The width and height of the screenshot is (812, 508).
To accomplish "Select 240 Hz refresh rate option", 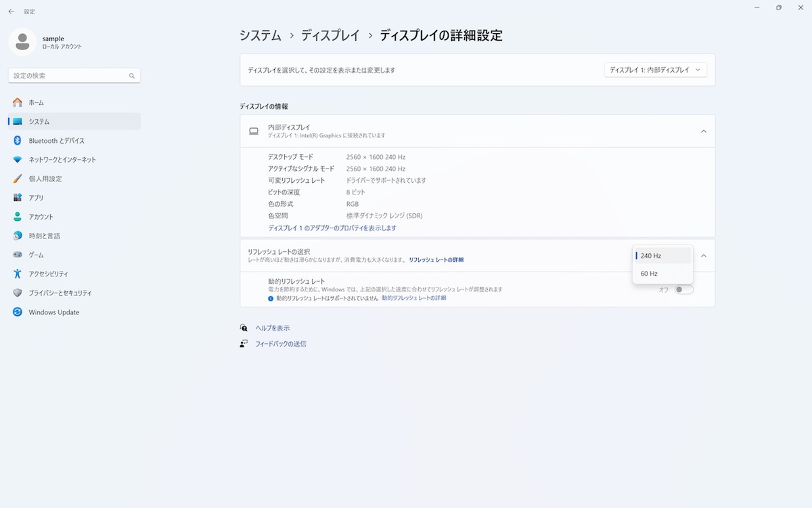I will tap(662, 256).
